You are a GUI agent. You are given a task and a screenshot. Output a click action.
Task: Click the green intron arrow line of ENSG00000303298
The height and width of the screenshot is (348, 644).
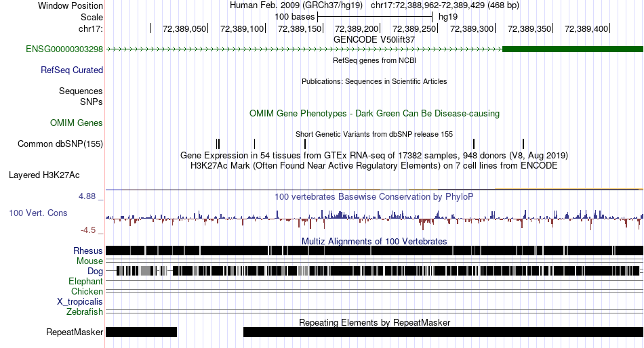click(x=304, y=49)
